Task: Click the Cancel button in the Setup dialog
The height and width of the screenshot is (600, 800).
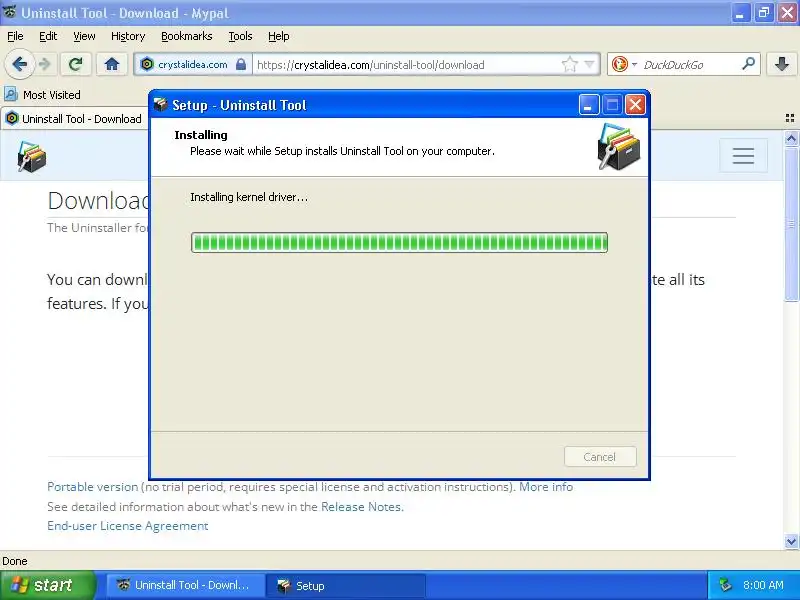Action: (600, 457)
